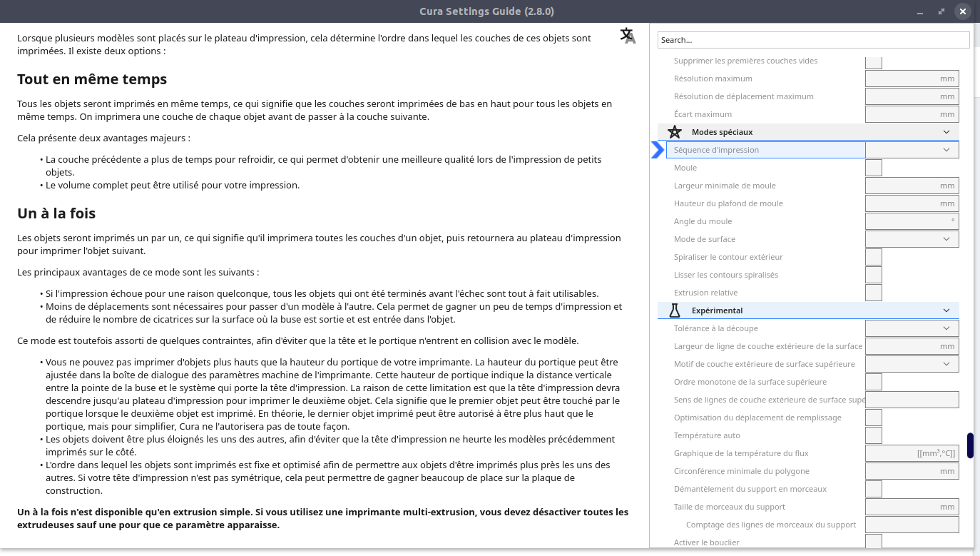Toggle Ordre monotone de la surface supérieure checkbox

click(x=874, y=382)
